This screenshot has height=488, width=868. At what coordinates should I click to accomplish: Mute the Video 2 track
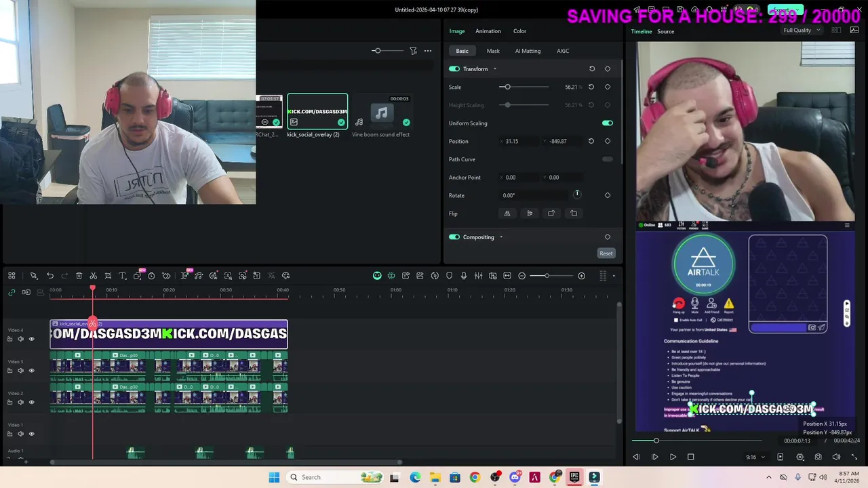(x=20, y=402)
